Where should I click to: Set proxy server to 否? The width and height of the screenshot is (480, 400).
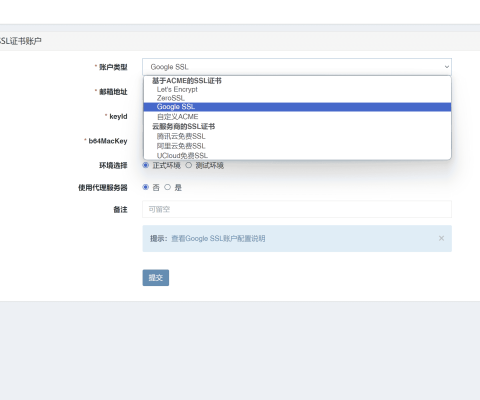point(146,187)
